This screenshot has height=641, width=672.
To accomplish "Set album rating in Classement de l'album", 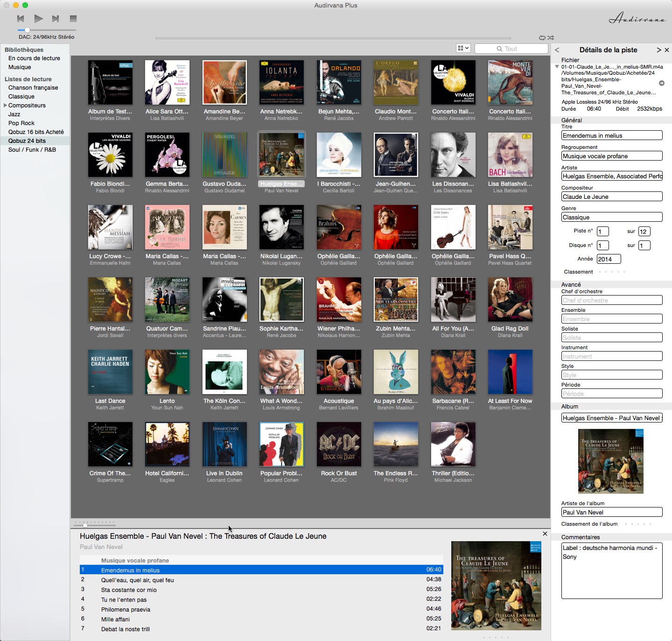I will 638,524.
